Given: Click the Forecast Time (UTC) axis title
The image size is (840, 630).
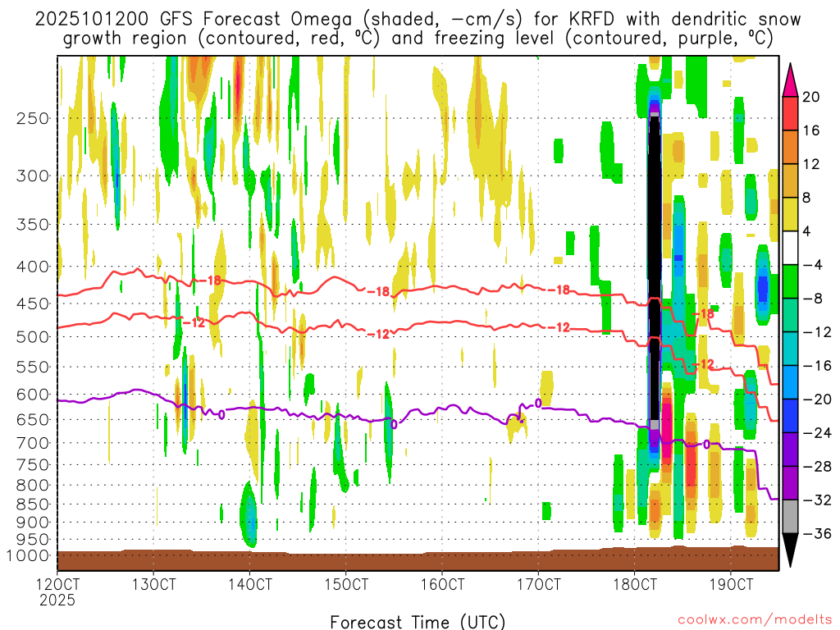Looking at the screenshot, I should (418, 621).
